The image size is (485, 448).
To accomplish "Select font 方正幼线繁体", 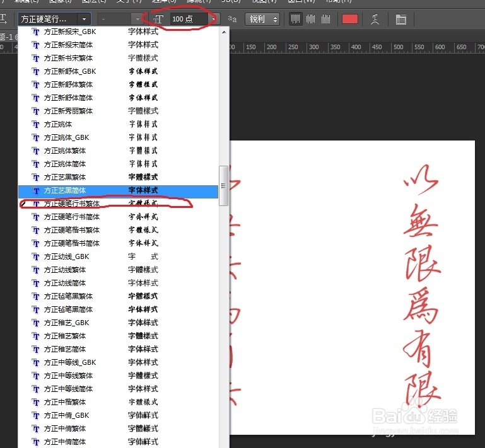I will point(118,270).
